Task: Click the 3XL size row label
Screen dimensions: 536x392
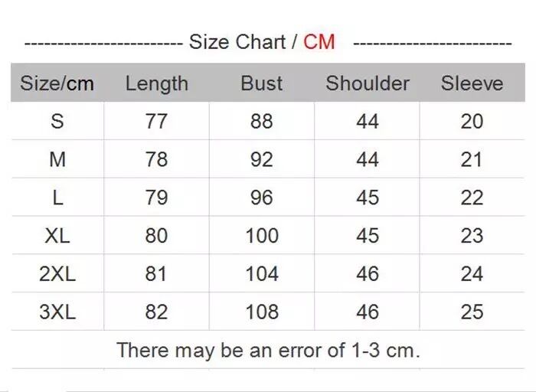Action: [x=57, y=312]
